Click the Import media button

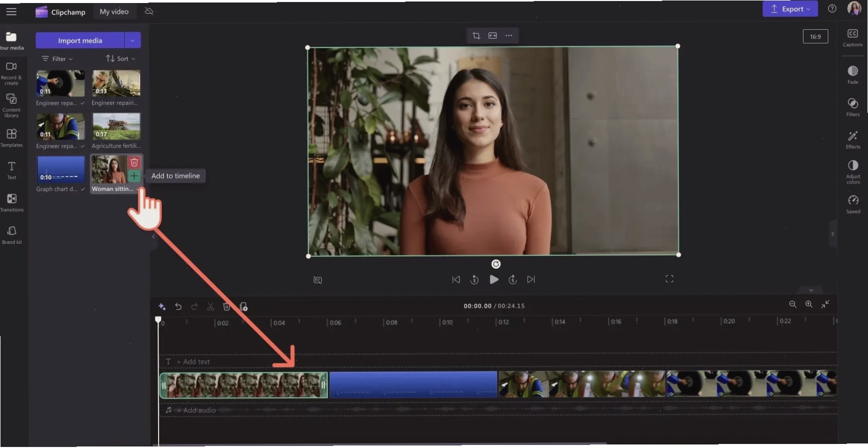coord(80,40)
